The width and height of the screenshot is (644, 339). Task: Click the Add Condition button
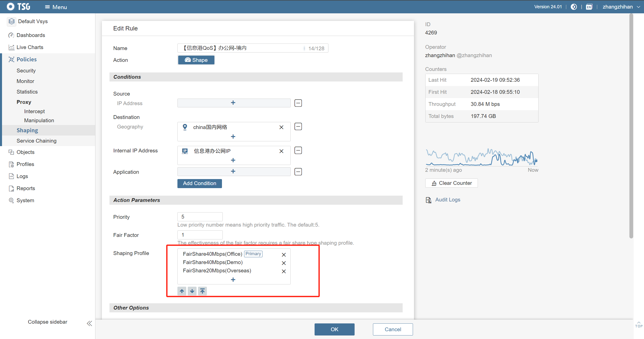coord(199,183)
